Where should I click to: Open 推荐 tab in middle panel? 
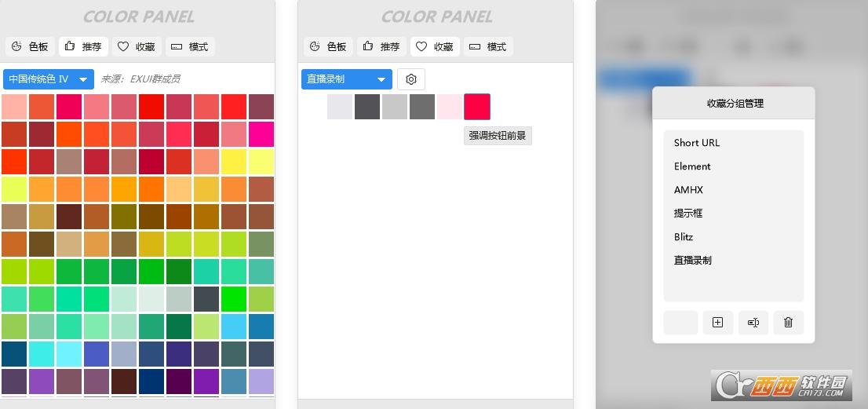coord(381,47)
